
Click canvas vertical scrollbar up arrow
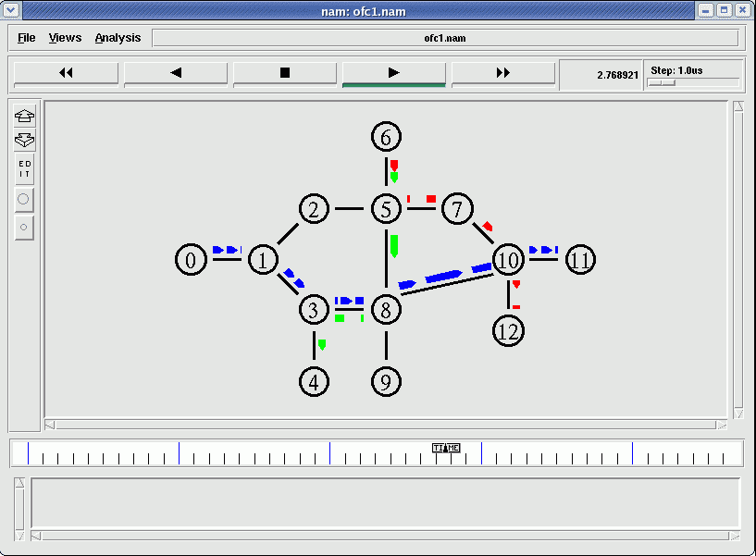pos(738,106)
